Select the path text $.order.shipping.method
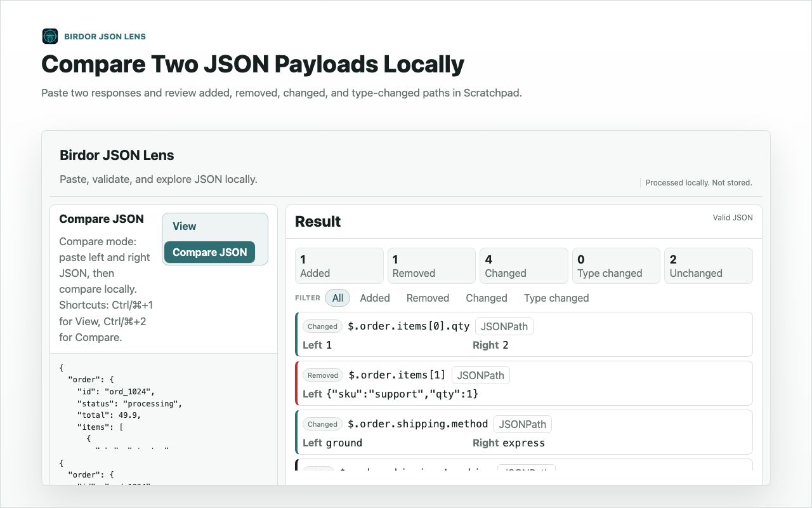The image size is (812, 508). click(x=418, y=424)
